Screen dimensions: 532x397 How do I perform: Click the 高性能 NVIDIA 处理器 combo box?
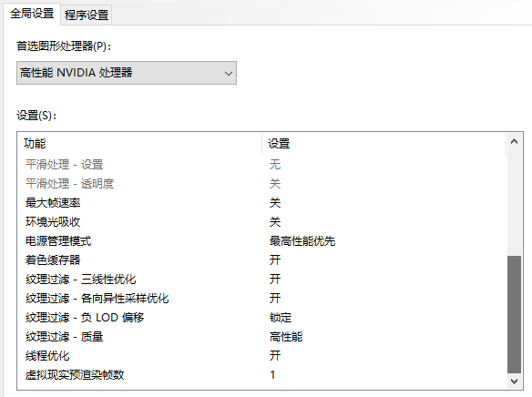[x=127, y=73]
